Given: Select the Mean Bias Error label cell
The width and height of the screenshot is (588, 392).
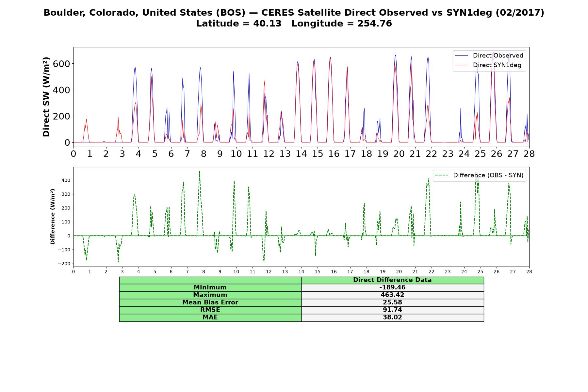Looking at the screenshot, I should point(210,302).
